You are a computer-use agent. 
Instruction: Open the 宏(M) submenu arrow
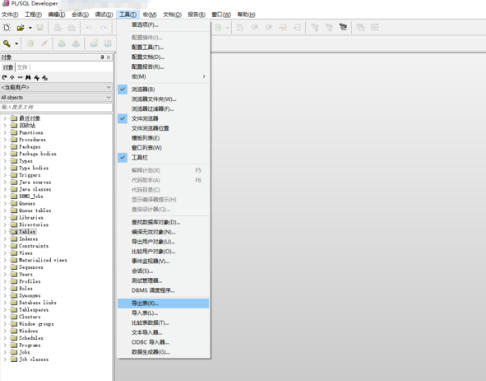tap(204, 77)
